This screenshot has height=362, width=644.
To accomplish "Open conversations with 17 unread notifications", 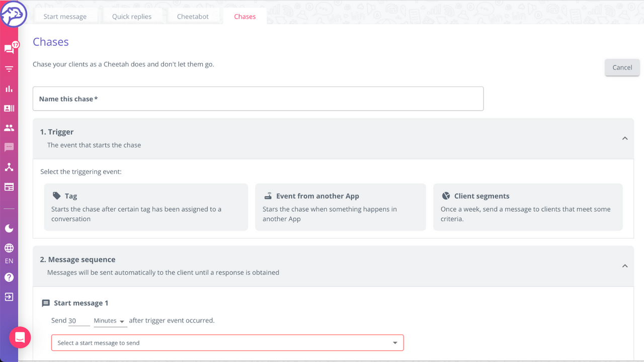I will click(x=9, y=49).
